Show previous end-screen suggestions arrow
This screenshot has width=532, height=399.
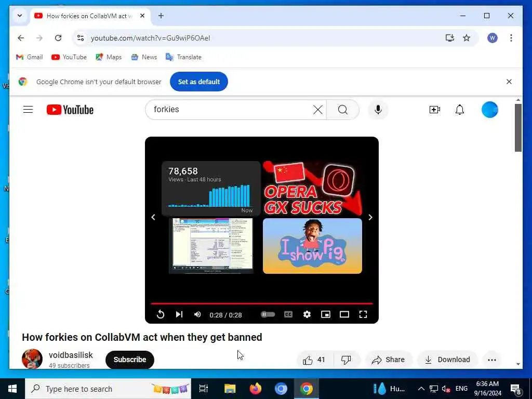[x=153, y=217]
